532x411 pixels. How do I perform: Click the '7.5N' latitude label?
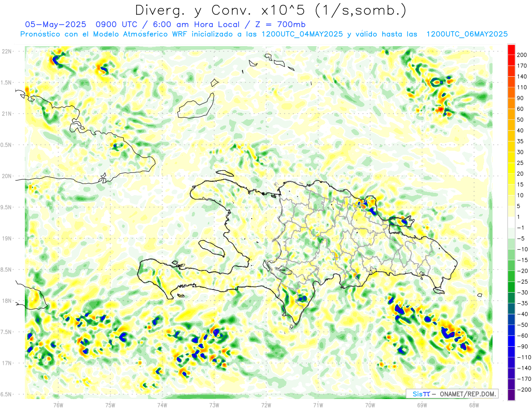coord(7,332)
